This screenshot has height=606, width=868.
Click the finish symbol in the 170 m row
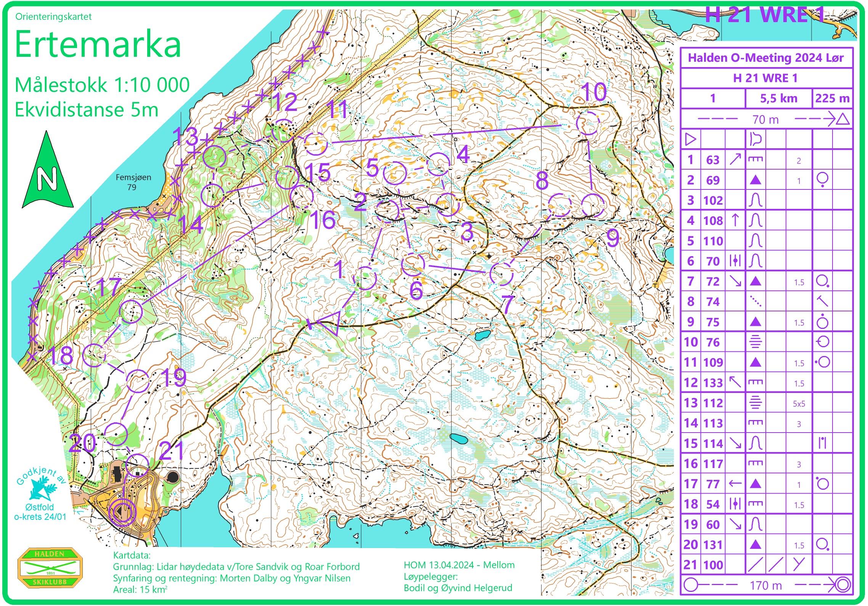[x=843, y=585]
